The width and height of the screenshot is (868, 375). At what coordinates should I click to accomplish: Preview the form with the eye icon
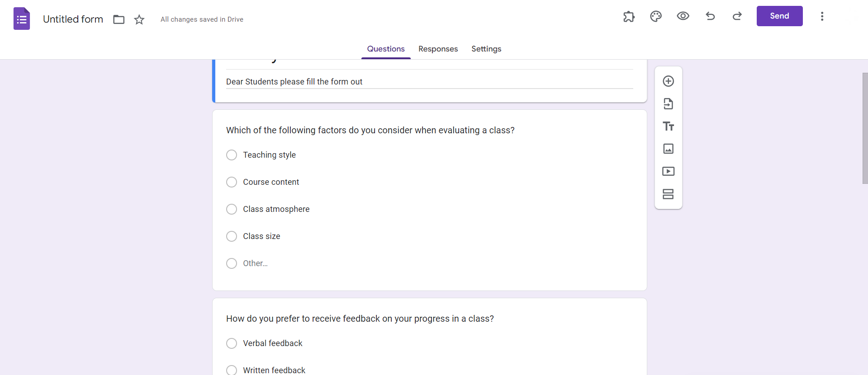[x=683, y=16]
